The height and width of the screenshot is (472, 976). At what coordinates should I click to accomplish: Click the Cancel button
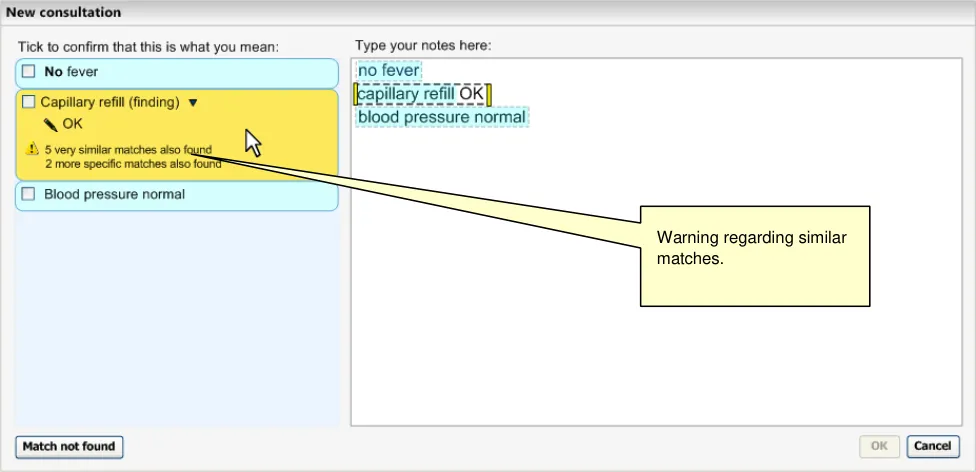click(x=932, y=446)
